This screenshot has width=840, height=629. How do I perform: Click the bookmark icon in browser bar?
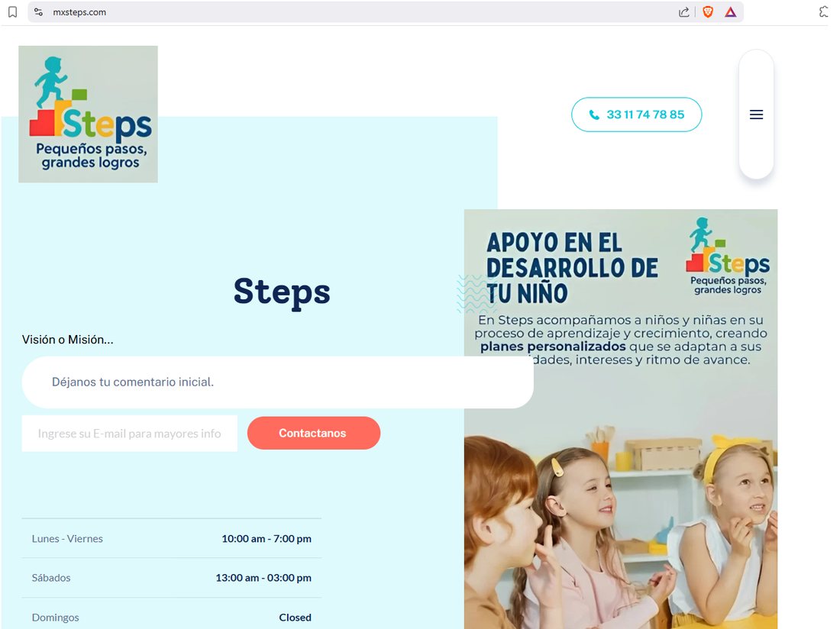pyautogui.click(x=12, y=11)
